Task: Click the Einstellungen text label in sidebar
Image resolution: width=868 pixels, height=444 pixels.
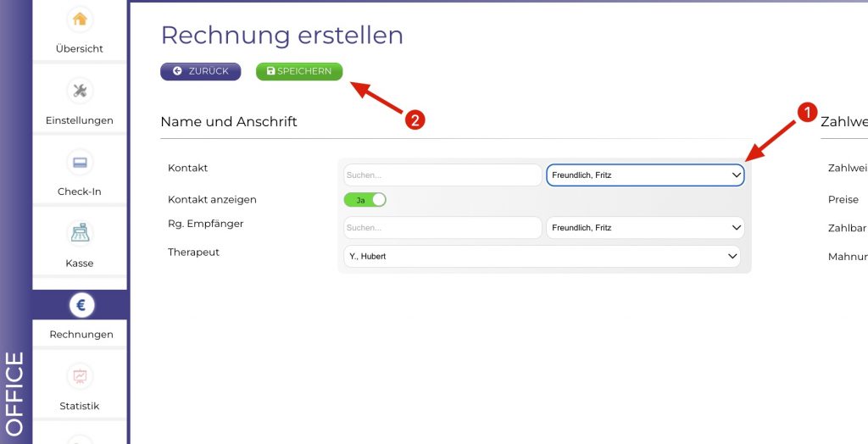Action: [x=80, y=120]
